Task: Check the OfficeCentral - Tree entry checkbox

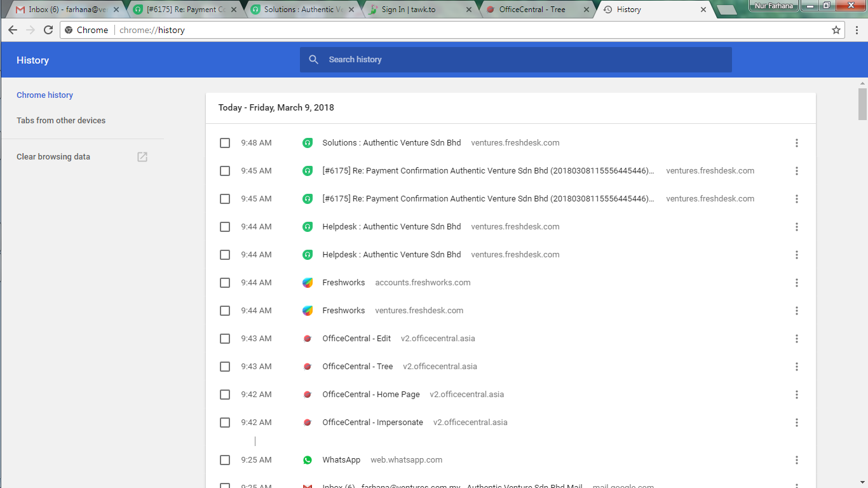Action: (225, 367)
